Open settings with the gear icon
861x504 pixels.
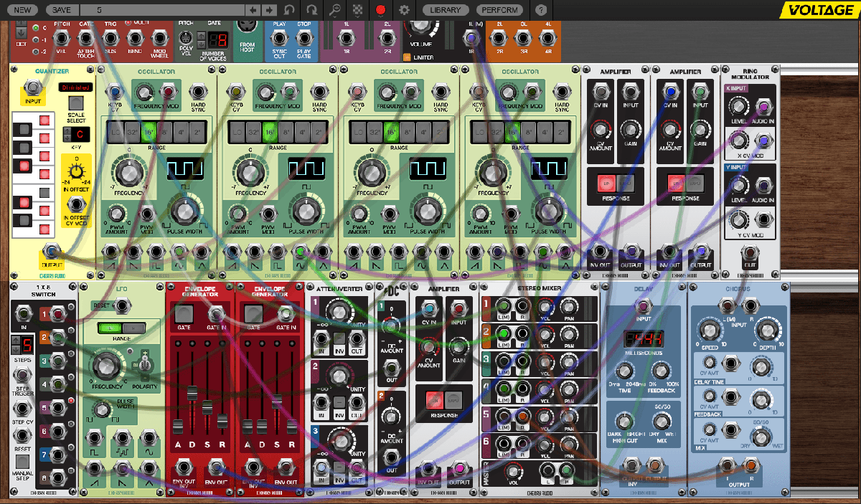tap(404, 11)
